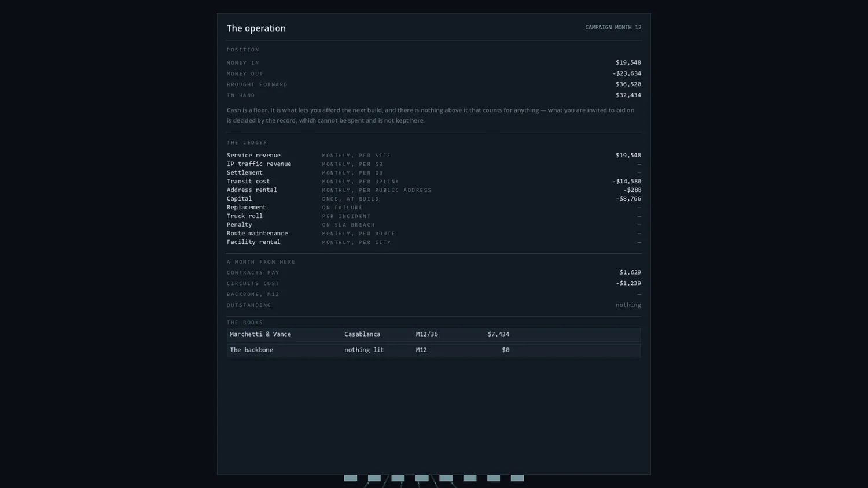This screenshot has width=868, height=488.
Task: Select the Transit cost ledger row
Action: [433, 181]
